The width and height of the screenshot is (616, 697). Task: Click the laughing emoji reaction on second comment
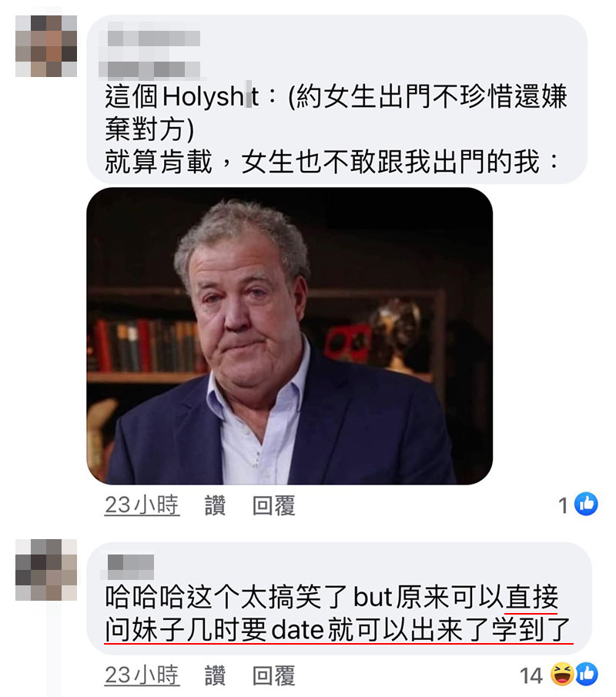[x=562, y=674]
